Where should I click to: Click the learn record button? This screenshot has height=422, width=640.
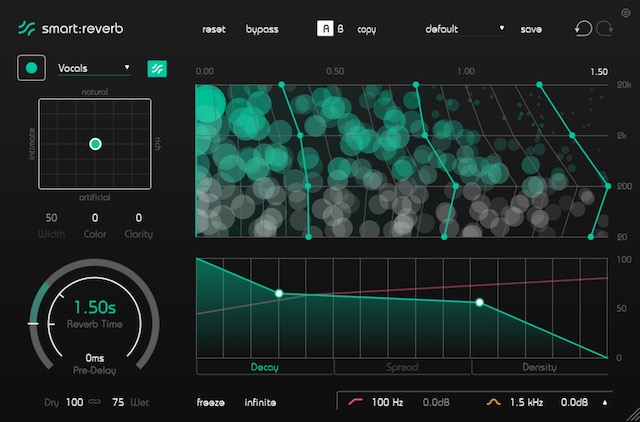click(x=32, y=68)
